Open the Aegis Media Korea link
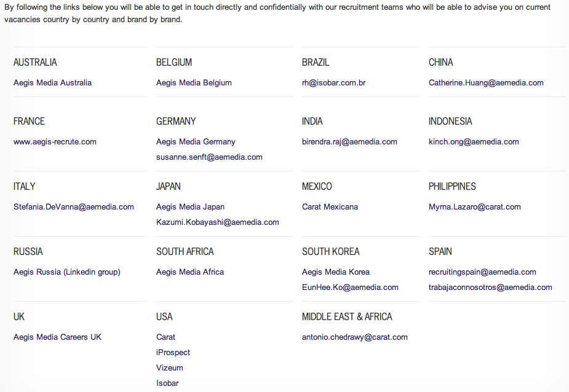Screen dimensions: 569x392 (x=336, y=272)
